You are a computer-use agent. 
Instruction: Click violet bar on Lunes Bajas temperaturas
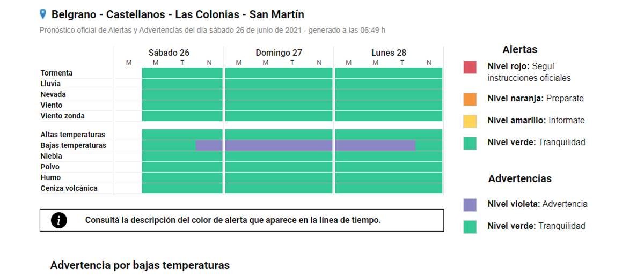(375, 145)
